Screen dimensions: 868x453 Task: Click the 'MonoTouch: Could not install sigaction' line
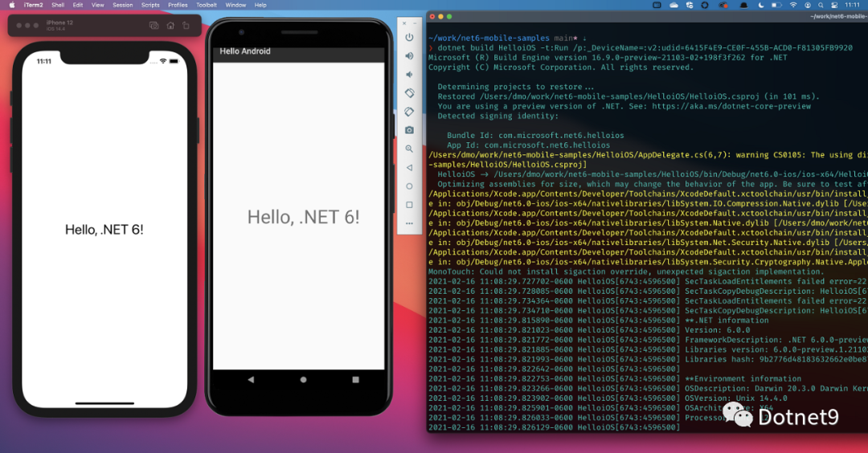(626, 271)
